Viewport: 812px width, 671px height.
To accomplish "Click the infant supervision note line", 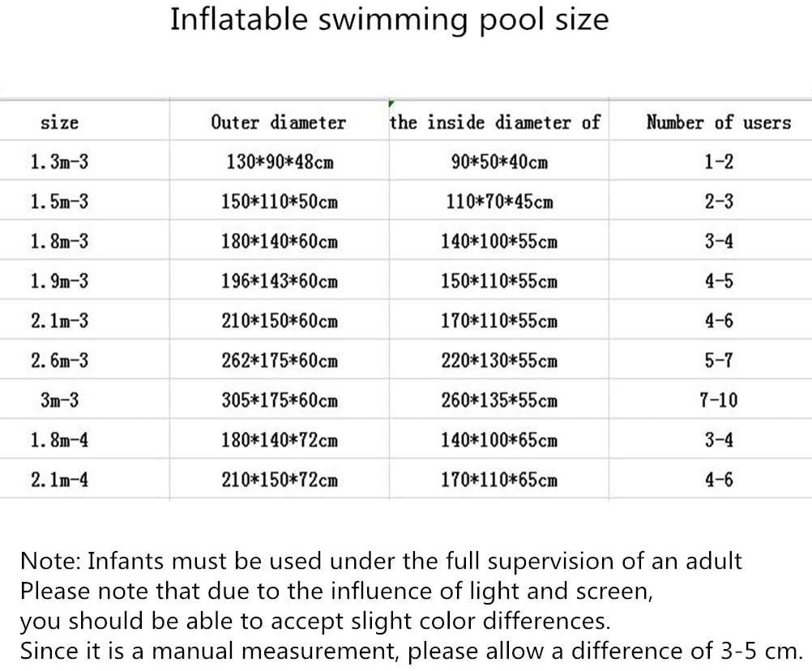I will point(381,561).
